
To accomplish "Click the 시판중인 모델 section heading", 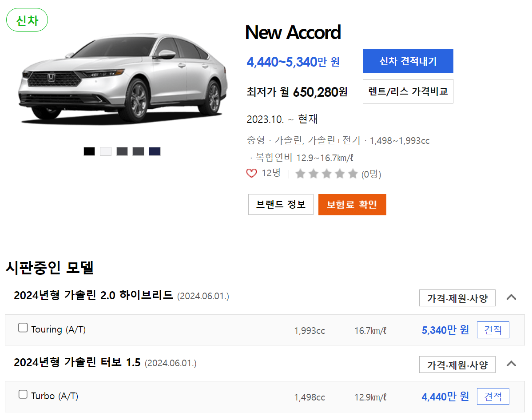I will [x=50, y=268].
